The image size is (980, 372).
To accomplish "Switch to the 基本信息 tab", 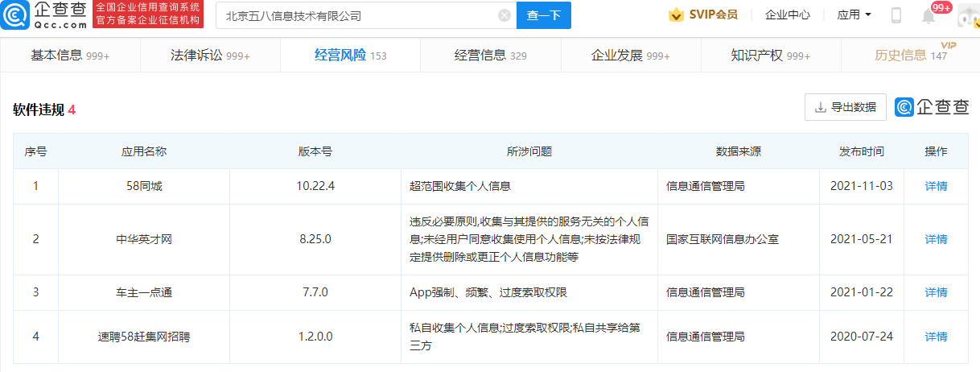I will 70,56.
